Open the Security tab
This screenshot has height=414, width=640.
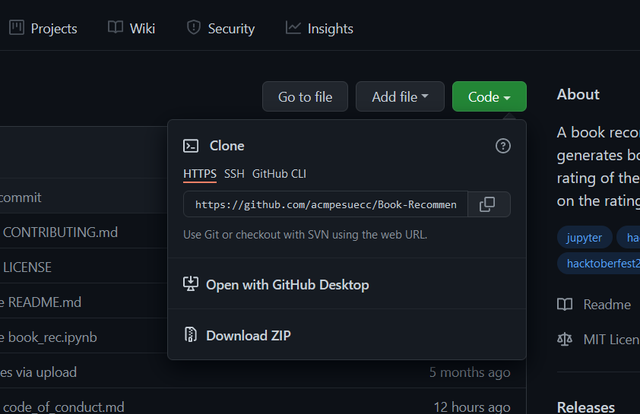pyautogui.click(x=220, y=29)
